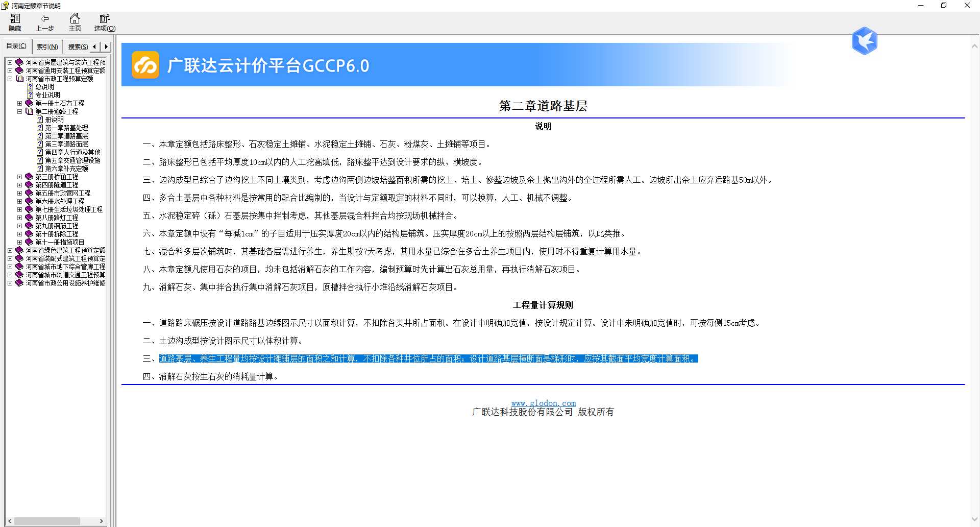Click book icon of 河南省通用安装工程预算定额
Viewport: 980px width, 527px height.
point(19,70)
